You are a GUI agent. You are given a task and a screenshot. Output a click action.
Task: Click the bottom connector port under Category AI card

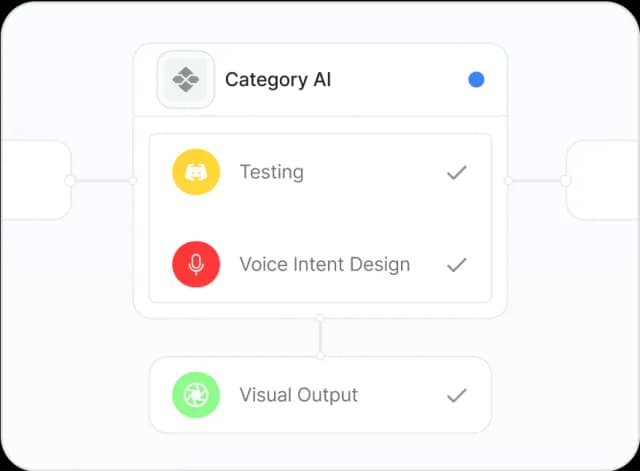coord(320,318)
